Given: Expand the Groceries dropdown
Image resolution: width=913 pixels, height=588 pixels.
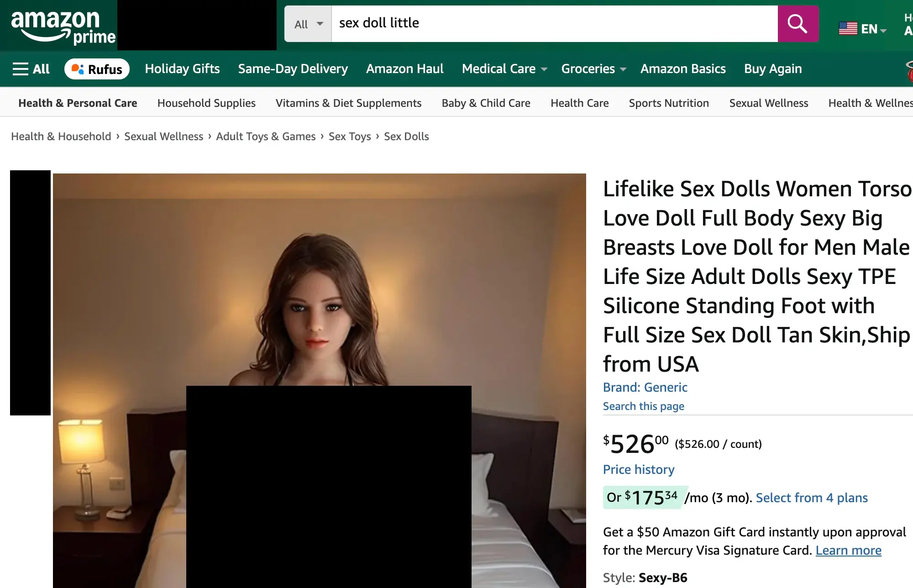Looking at the screenshot, I should point(593,69).
